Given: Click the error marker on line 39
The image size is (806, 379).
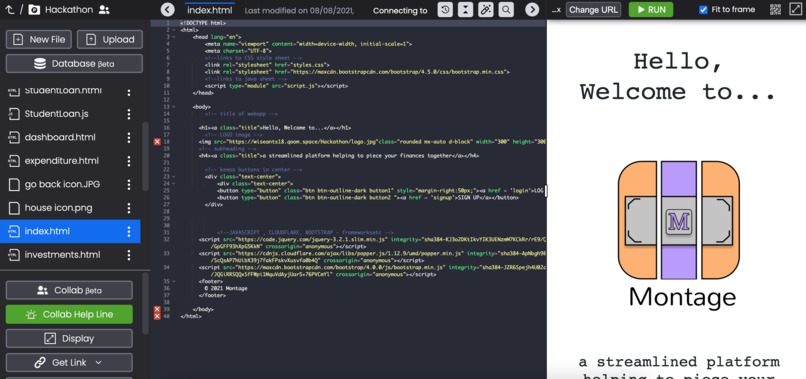Looking at the screenshot, I should point(157,309).
